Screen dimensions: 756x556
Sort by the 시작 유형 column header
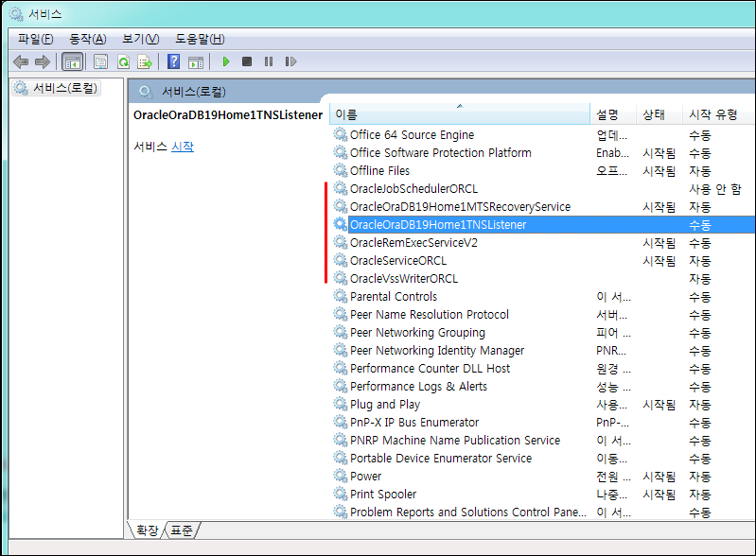tap(719, 114)
